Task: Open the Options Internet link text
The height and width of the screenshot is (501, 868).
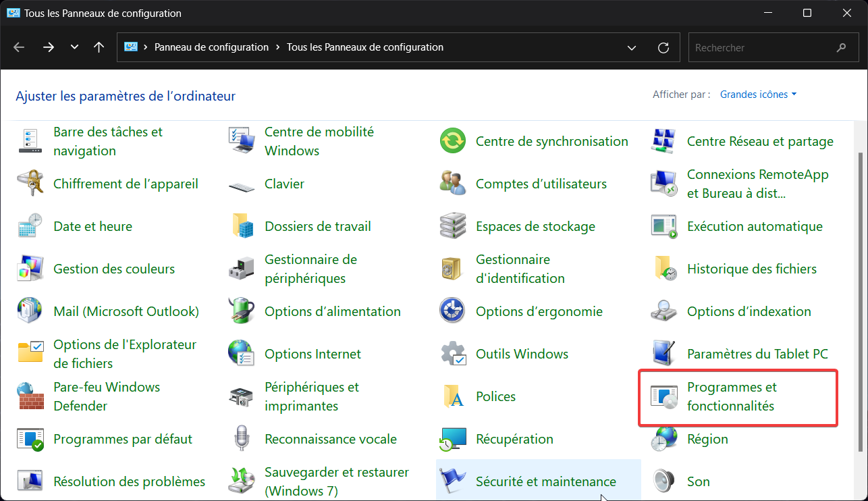Action: point(313,354)
